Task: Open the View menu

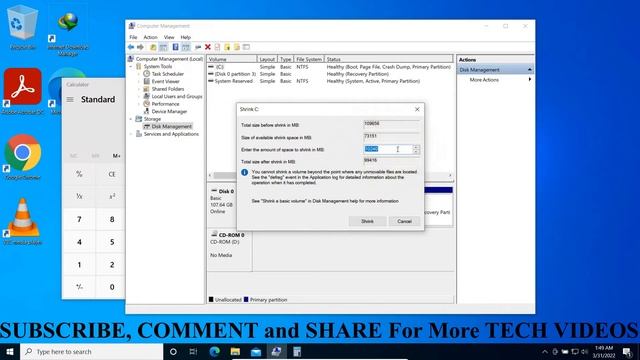Action: [169, 37]
